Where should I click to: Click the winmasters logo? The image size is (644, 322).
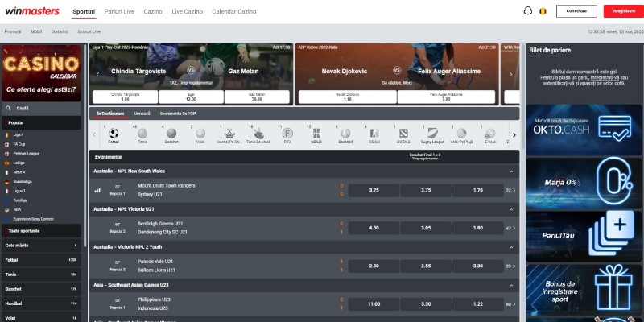(x=32, y=11)
